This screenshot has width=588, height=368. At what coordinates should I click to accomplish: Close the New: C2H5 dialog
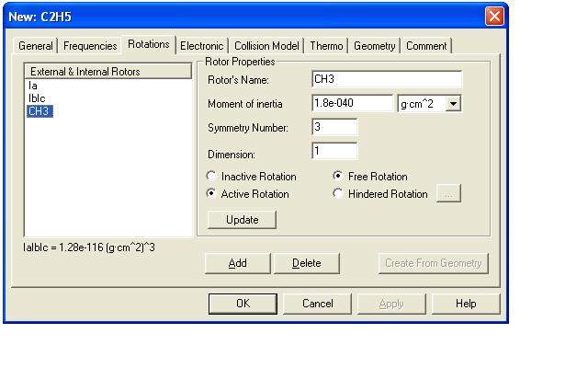click(494, 17)
